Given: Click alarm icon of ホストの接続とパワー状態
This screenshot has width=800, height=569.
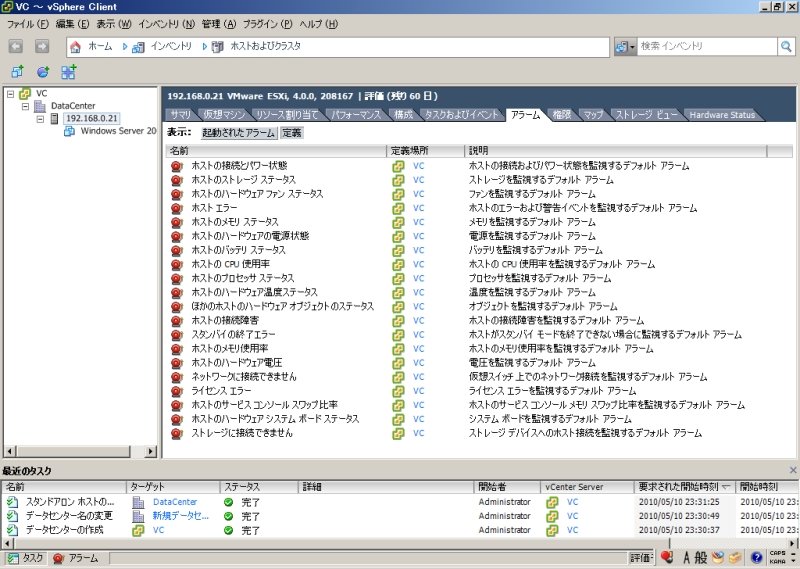Looking at the screenshot, I should pyautogui.click(x=177, y=166).
